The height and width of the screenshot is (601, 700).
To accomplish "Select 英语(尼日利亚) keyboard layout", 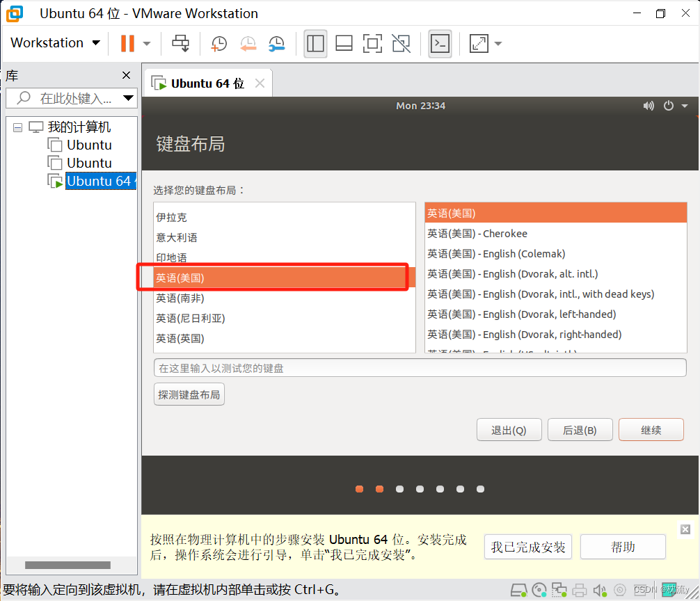I will [x=285, y=318].
